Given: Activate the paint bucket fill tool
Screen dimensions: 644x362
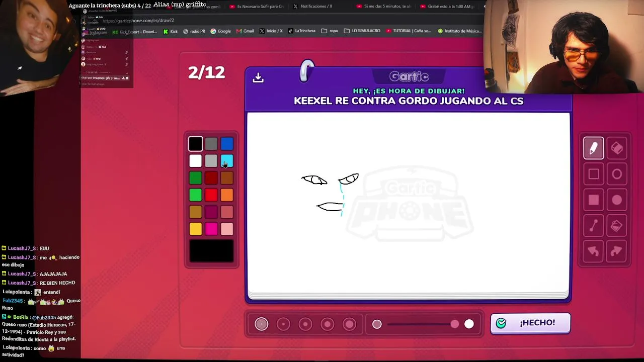Looking at the screenshot, I should [617, 226].
